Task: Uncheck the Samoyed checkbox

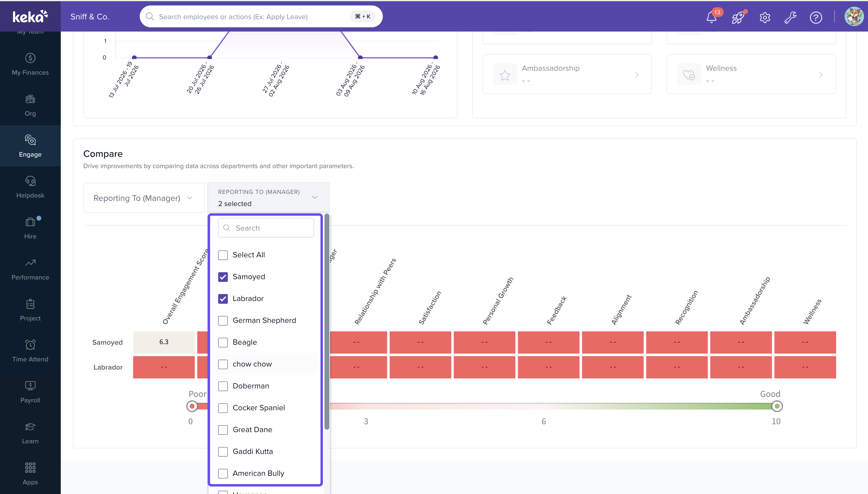Action: 223,277
